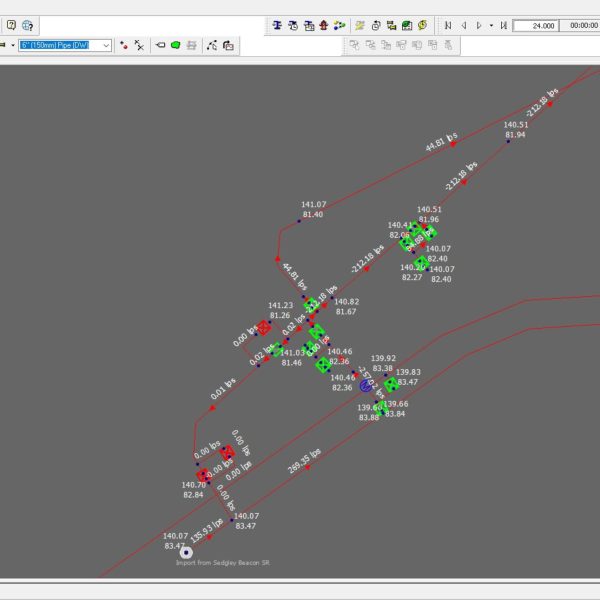Click the 00:00:00 clock time field
This screenshot has width=600, height=600.
click(x=582, y=25)
